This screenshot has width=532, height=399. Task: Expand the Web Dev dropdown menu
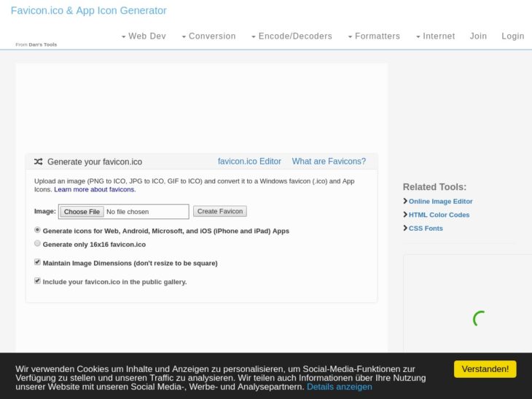(x=144, y=36)
